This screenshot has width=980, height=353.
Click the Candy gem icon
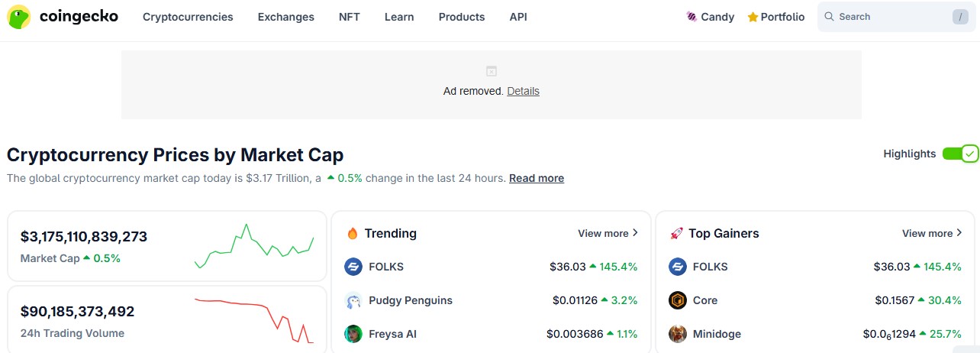point(691,17)
